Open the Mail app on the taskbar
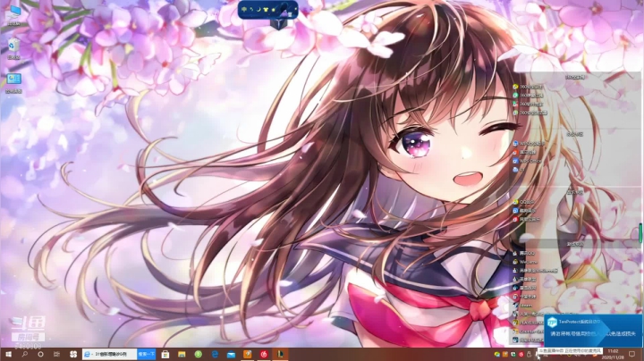644x361 pixels. click(232, 354)
